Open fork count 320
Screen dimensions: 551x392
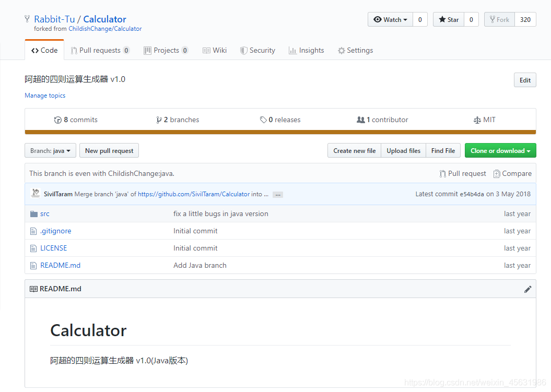point(525,20)
